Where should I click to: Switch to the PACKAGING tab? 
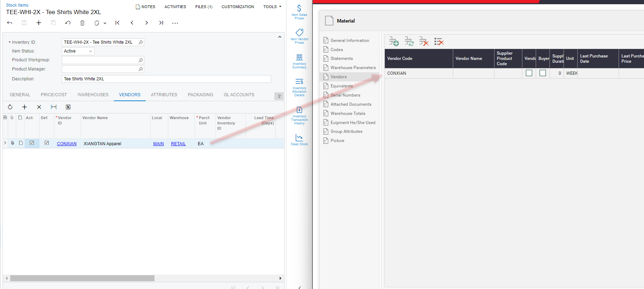[x=200, y=95]
